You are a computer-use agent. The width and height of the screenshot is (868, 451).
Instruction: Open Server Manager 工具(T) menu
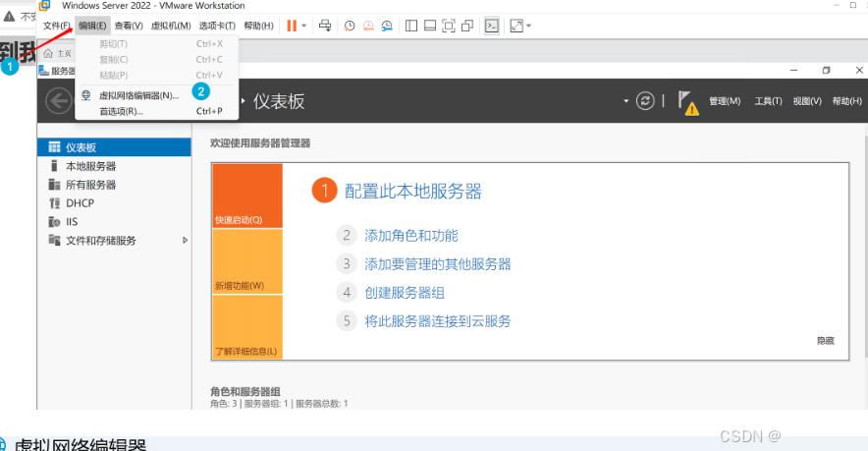(768, 101)
